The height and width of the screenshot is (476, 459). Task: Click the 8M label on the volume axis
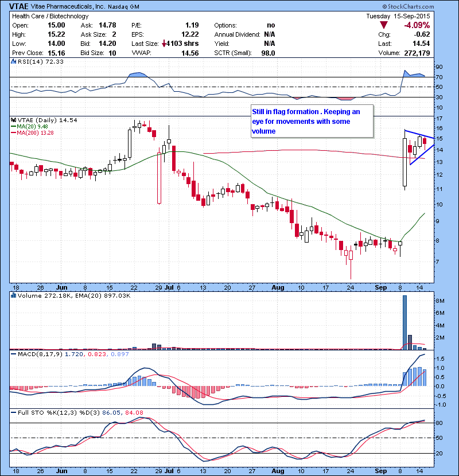440,301
